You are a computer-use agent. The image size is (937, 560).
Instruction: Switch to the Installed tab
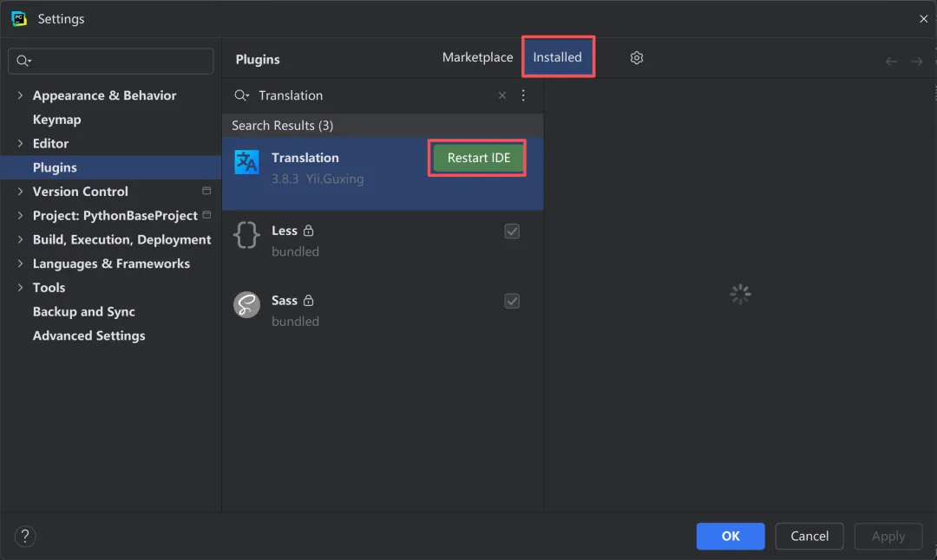point(558,57)
